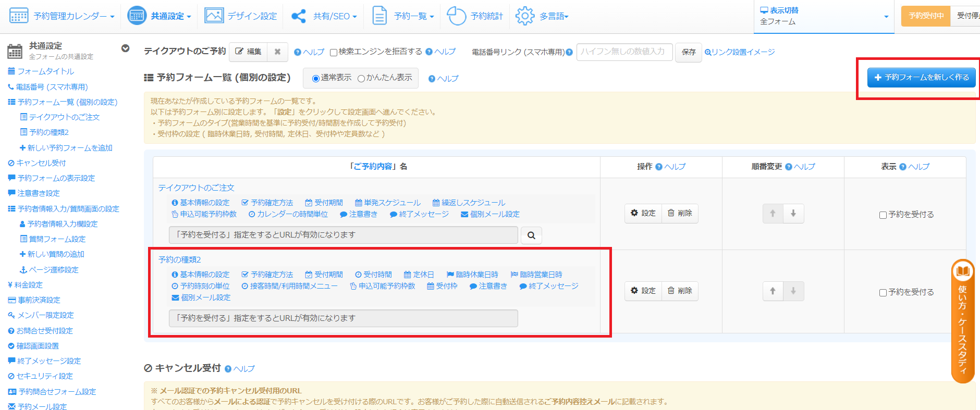Click 編集 button for form title
The height and width of the screenshot is (410, 980).
point(248,52)
